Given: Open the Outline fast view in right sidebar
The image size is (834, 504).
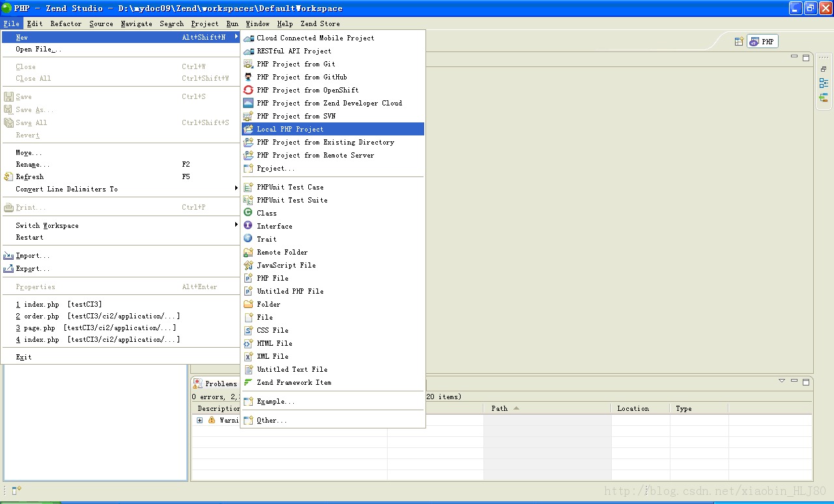Looking at the screenshot, I should coord(823,83).
